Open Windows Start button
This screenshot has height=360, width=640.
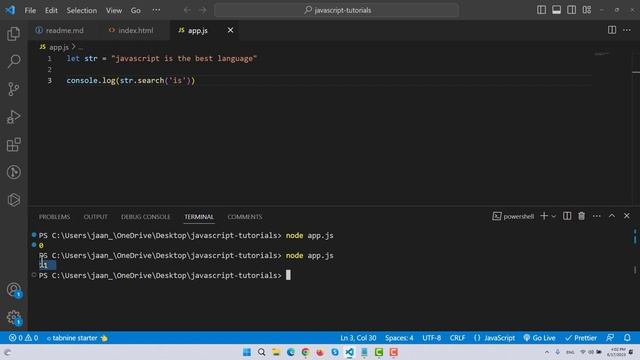[x=247, y=352]
